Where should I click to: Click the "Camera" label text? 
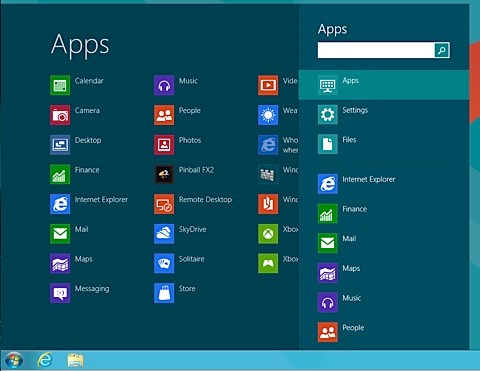tap(87, 111)
